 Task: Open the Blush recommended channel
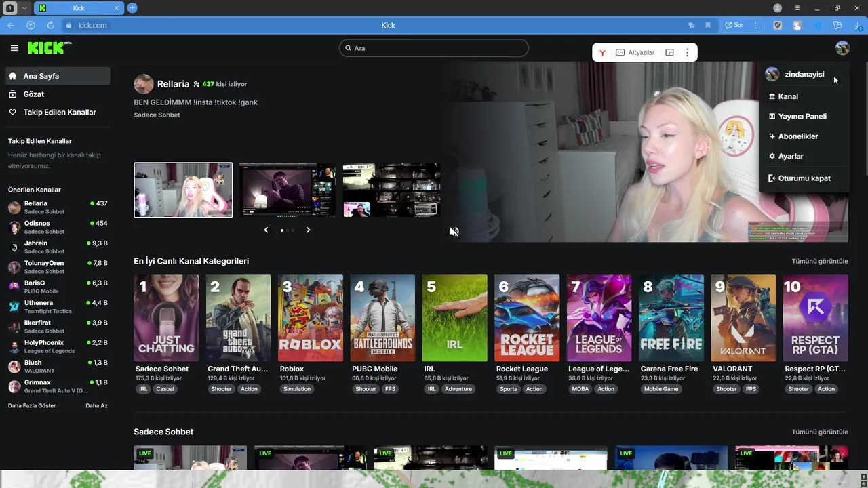tap(57, 366)
